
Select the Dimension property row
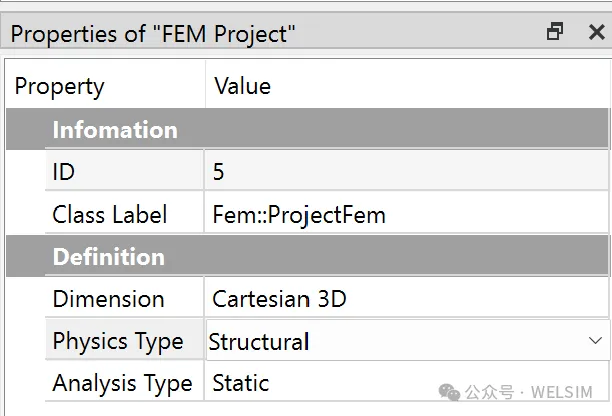point(327,299)
